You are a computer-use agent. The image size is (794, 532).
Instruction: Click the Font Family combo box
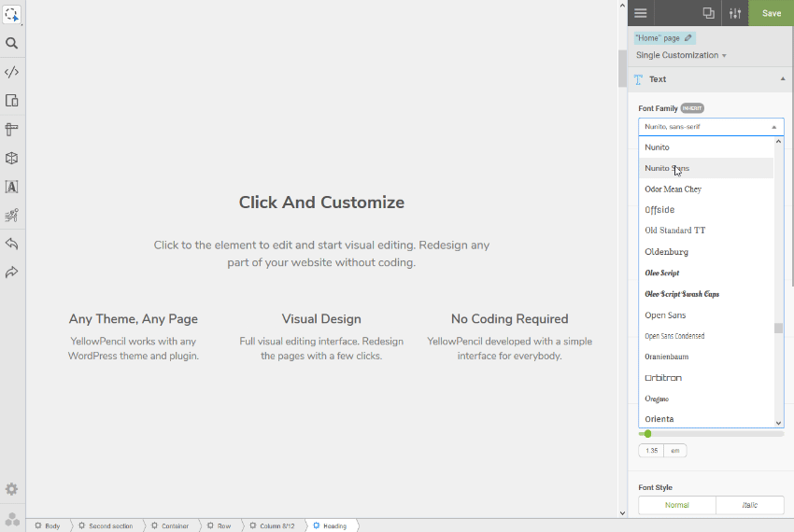tap(711, 127)
